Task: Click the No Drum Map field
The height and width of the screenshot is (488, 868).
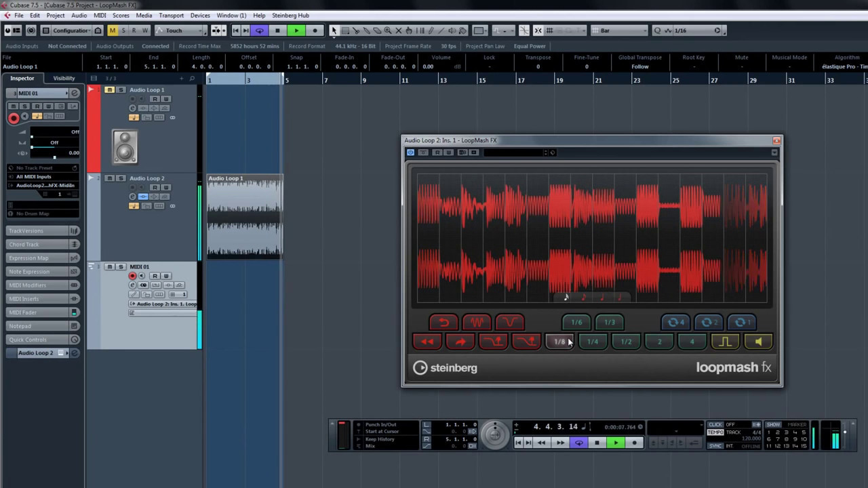Action: 43,213
